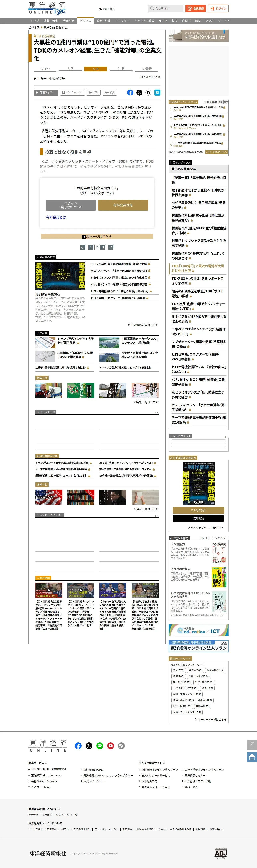
Task: Jump to article series part 7
Action: point(70,69)
